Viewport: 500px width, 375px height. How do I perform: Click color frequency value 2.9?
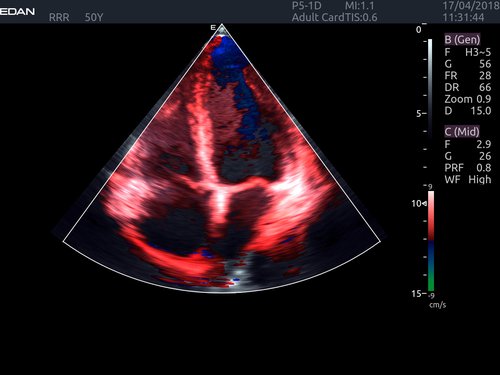[484, 144]
